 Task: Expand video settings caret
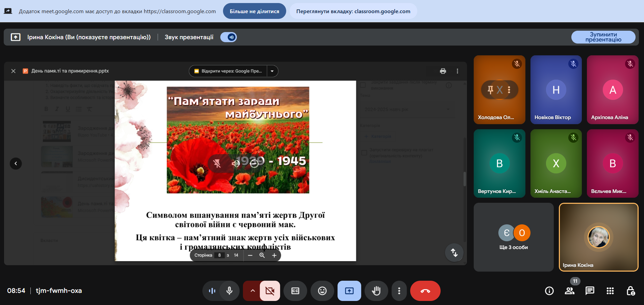tap(252, 291)
